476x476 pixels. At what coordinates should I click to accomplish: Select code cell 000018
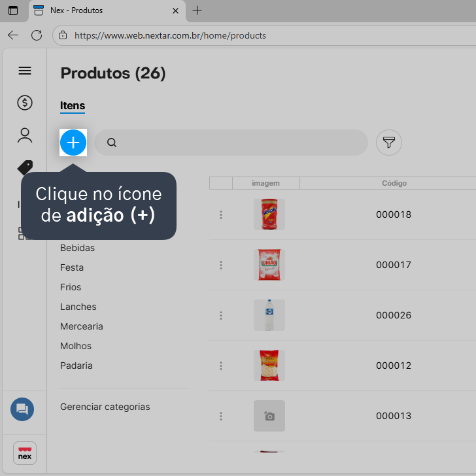394,214
